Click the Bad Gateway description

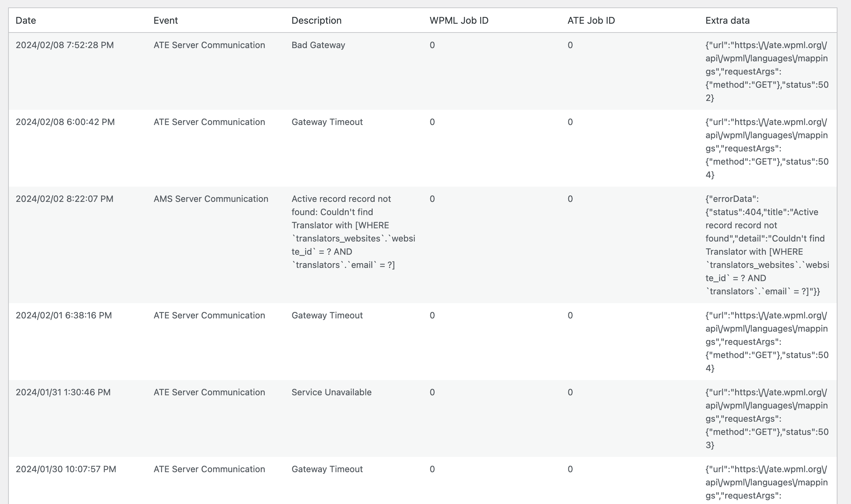click(318, 45)
